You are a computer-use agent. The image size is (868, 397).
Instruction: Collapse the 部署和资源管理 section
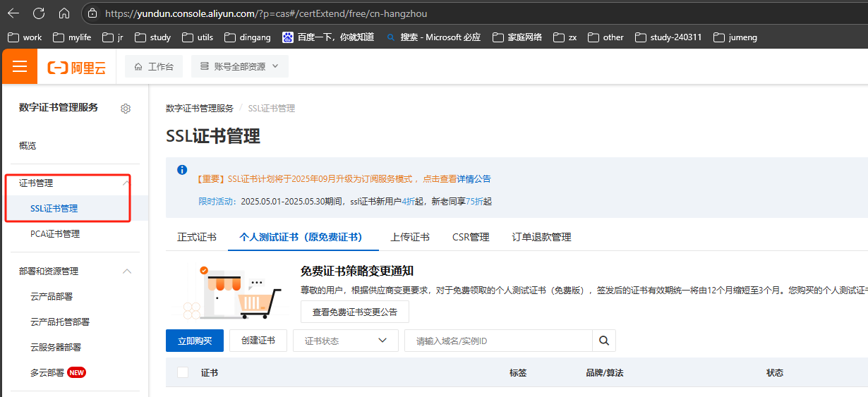point(127,271)
